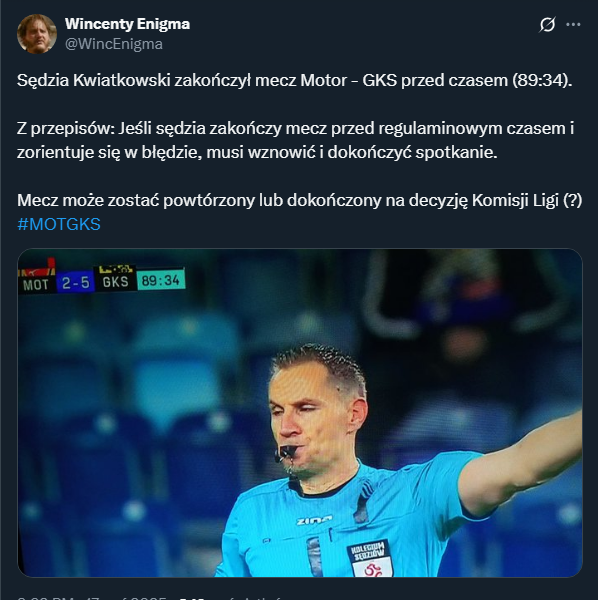The width and height of the screenshot is (598, 600).
Task: Open the referee photo attachment
Action: point(300,413)
